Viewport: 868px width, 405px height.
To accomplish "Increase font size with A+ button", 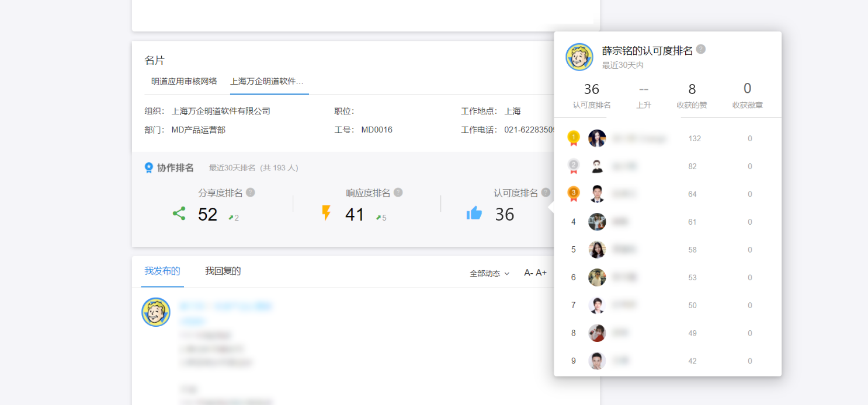I will [541, 273].
